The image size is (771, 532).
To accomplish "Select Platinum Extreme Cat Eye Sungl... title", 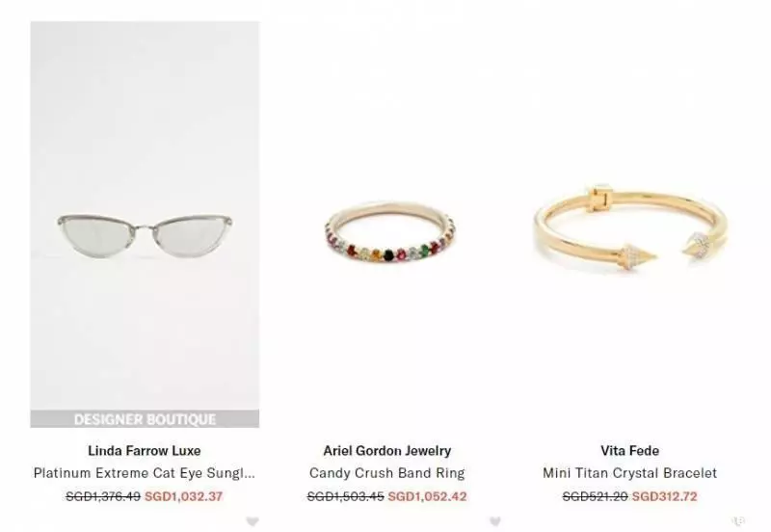I will (145, 473).
